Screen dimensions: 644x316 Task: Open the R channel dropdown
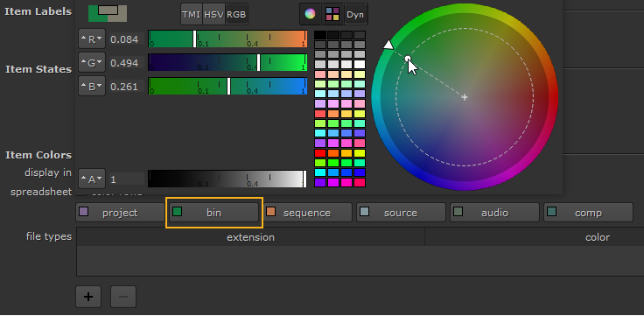(x=92, y=39)
